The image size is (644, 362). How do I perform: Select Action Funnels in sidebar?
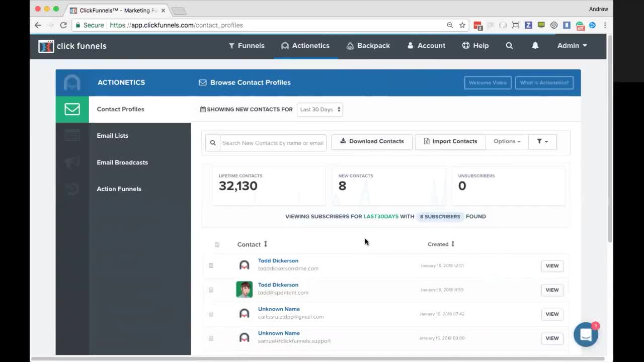coord(119,189)
